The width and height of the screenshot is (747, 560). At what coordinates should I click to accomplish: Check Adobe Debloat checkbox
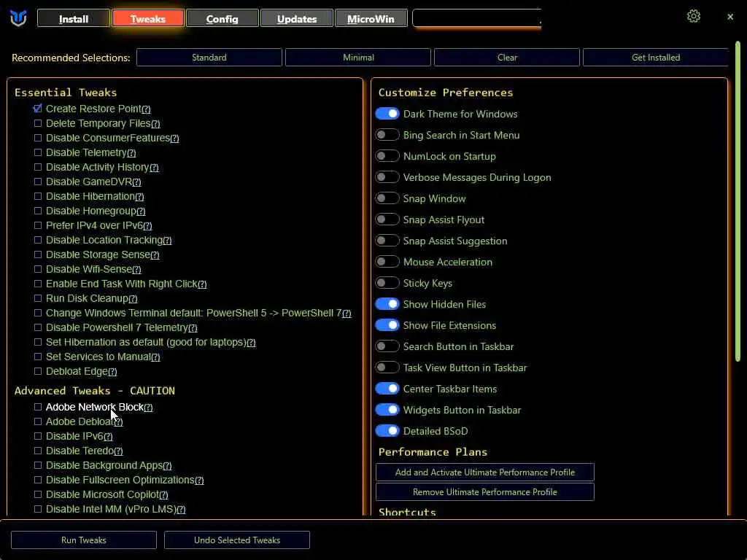pos(38,421)
